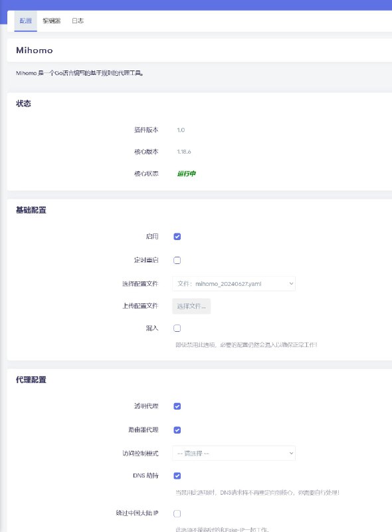Expand the 访问控制模式 dropdown
This screenshot has width=392, height=532.
pyautogui.click(x=234, y=454)
